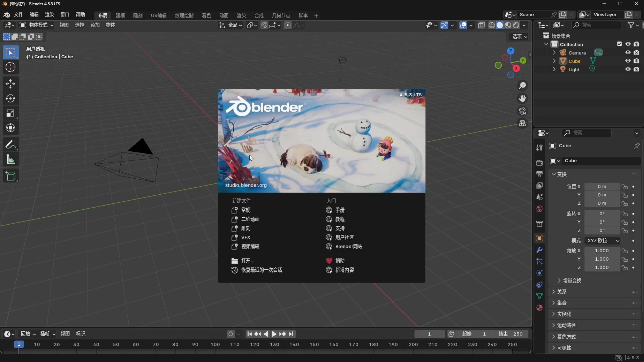The height and width of the screenshot is (362, 644).
Task: Select the Rotate tool
Action: coord(10,99)
